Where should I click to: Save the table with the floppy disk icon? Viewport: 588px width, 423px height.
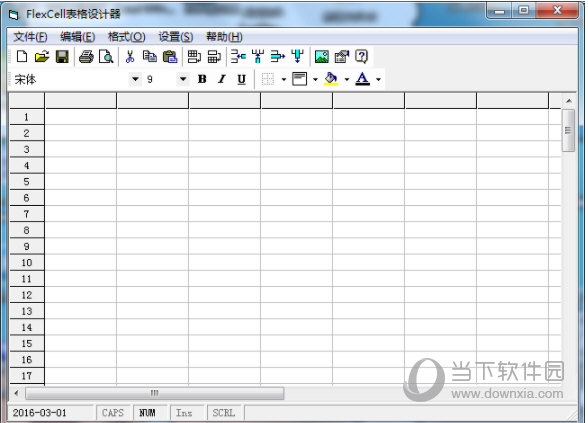(x=62, y=57)
